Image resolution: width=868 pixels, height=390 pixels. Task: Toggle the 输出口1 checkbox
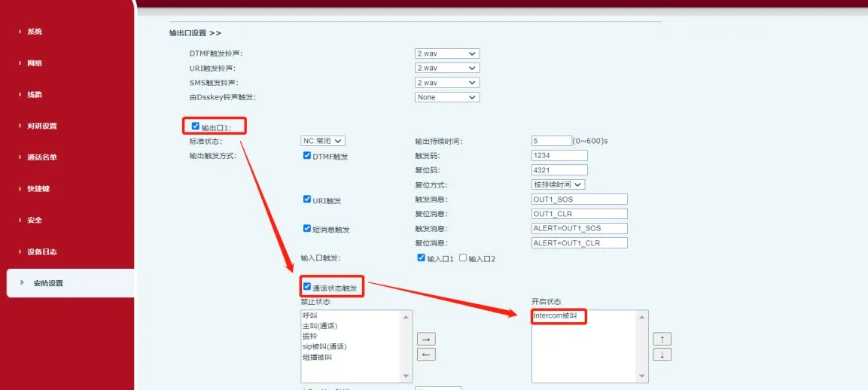click(196, 126)
